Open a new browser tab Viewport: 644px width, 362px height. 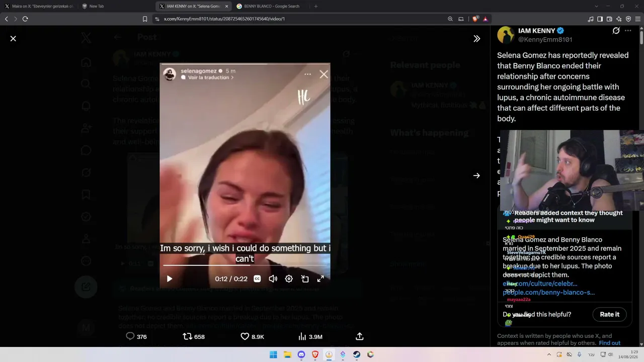pos(316,6)
